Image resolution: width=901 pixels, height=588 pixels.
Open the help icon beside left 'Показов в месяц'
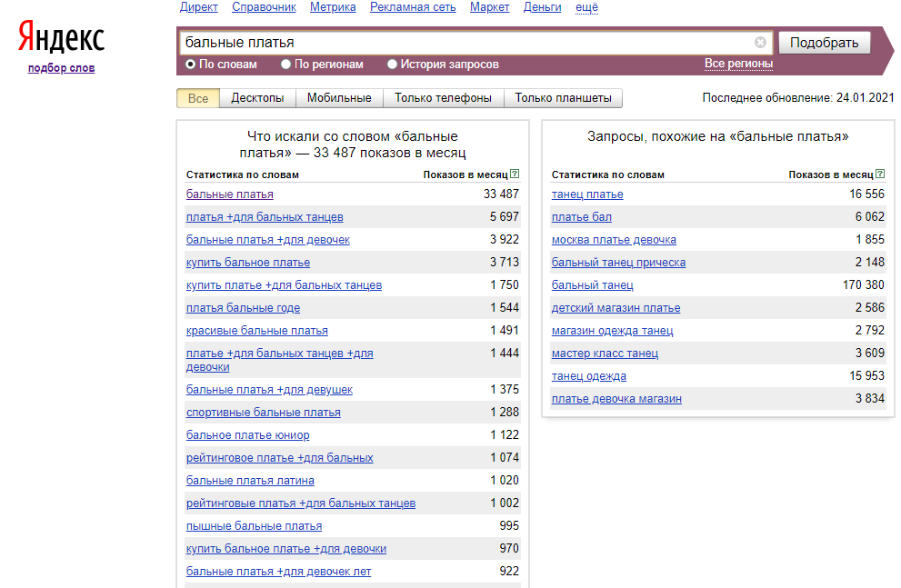515,174
